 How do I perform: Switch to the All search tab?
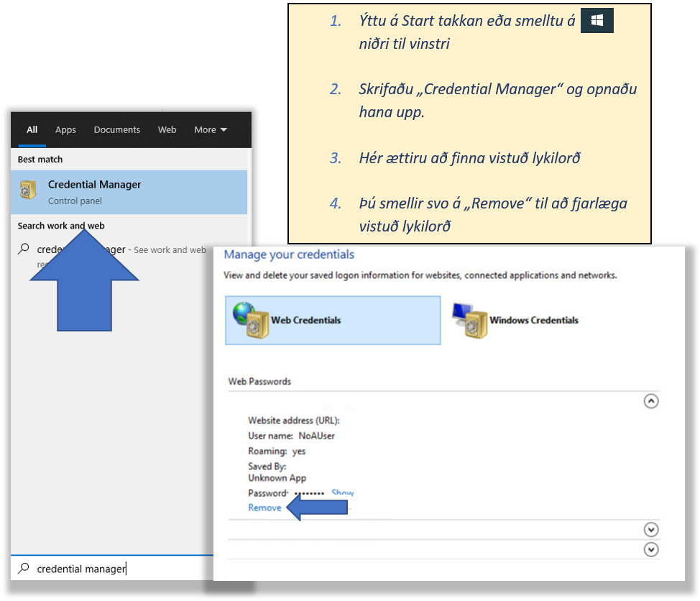[32, 130]
